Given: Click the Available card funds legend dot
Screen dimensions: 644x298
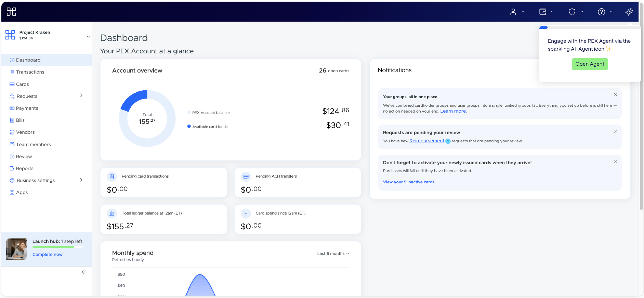Looking at the screenshot, I should pyautogui.click(x=189, y=126).
